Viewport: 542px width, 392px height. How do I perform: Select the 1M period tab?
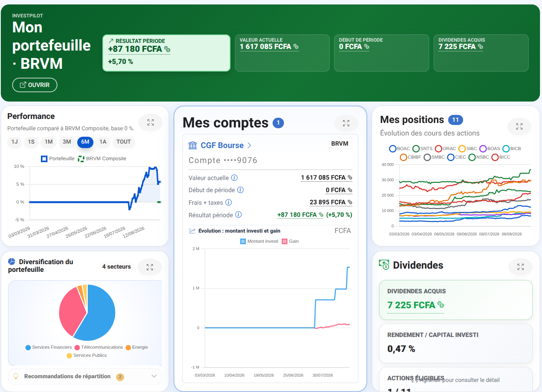(49, 142)
